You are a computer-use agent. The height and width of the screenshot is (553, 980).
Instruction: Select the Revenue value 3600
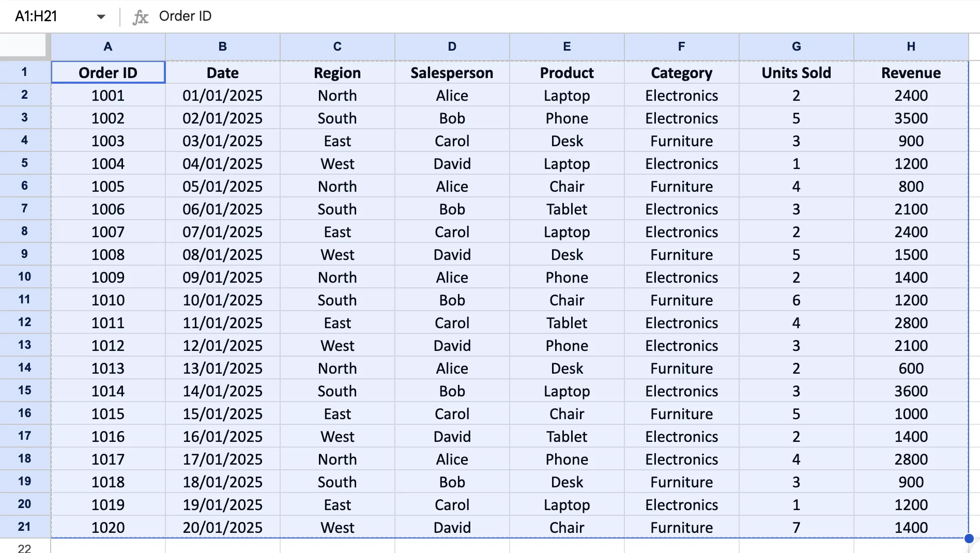[911, 391]
